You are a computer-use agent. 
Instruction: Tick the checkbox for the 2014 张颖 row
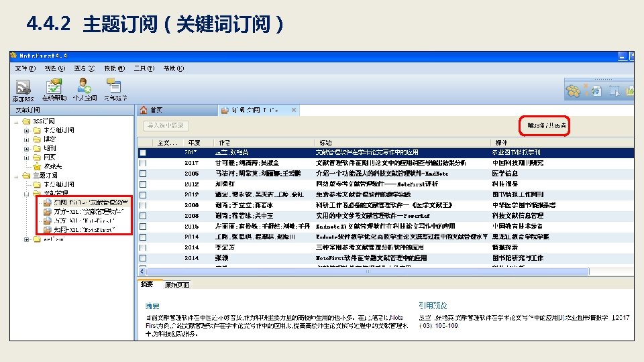click(x=143, y=258)
